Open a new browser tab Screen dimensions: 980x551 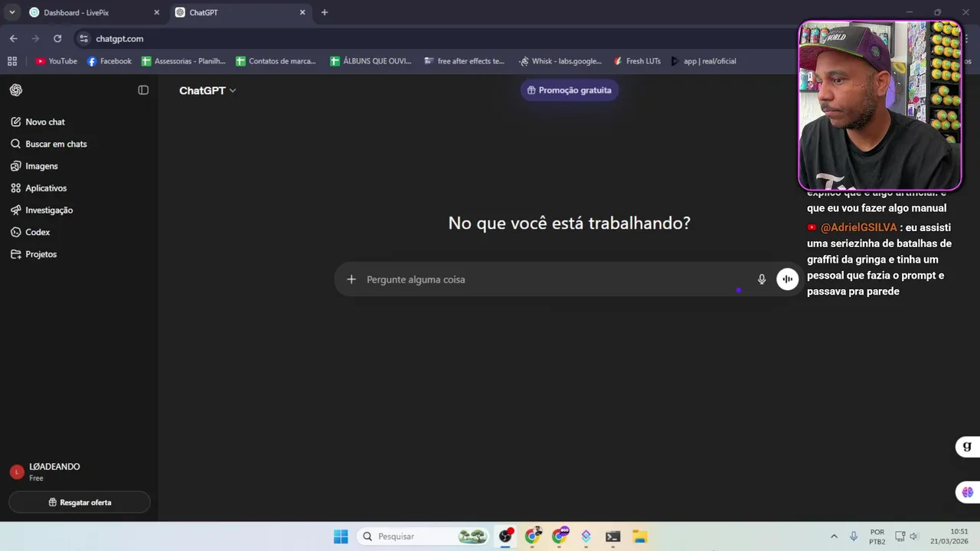click(x=325, y=13)
